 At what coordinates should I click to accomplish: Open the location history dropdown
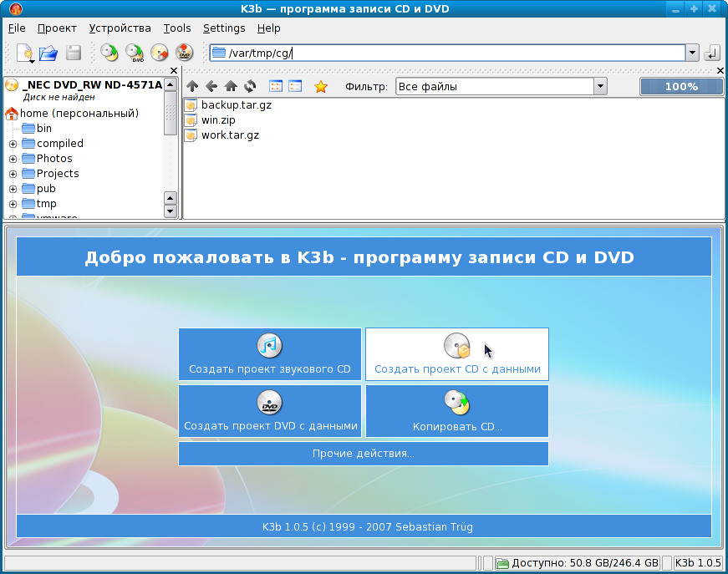pos(692,53)
